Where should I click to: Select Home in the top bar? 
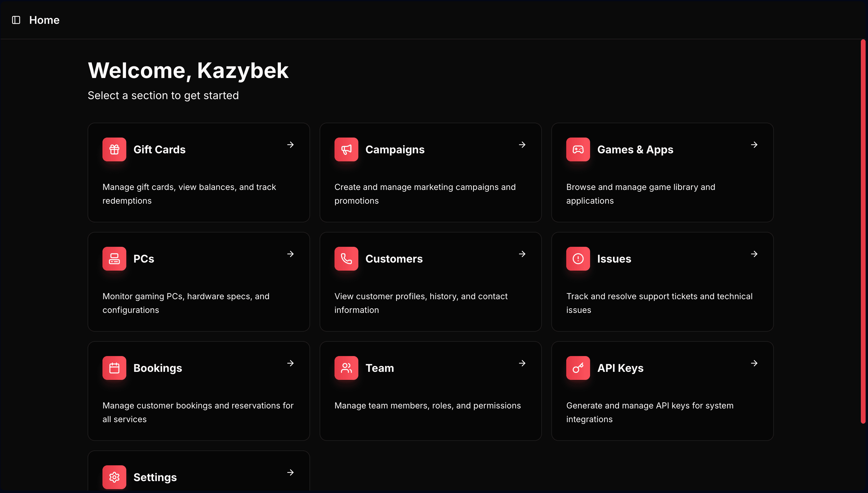click(x=44, y=20)
